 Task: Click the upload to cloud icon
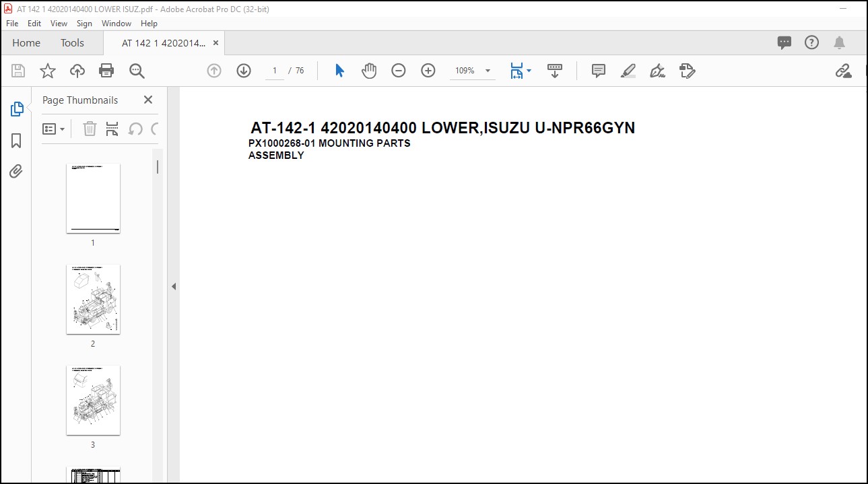77,71
